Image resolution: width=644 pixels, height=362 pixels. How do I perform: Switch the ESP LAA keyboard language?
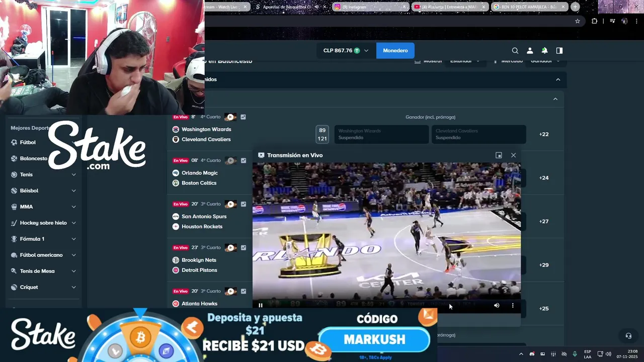pos(588,354)
